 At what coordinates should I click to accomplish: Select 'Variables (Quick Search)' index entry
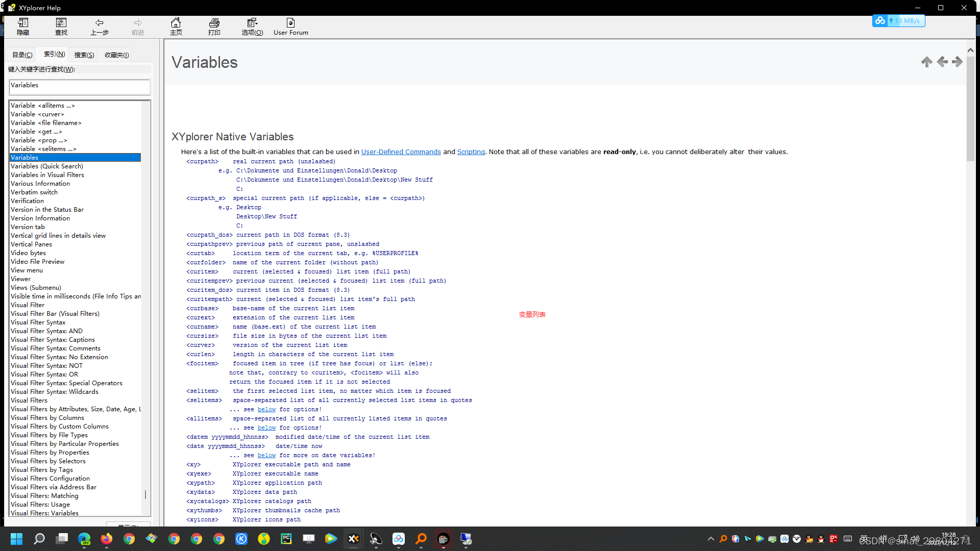(x=47, y=166)
